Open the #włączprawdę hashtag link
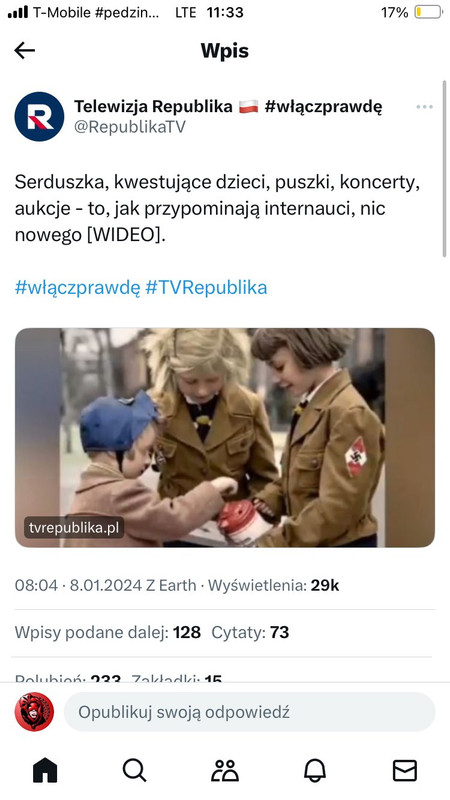This screenshot has height=800, width=450. (77, 288)
